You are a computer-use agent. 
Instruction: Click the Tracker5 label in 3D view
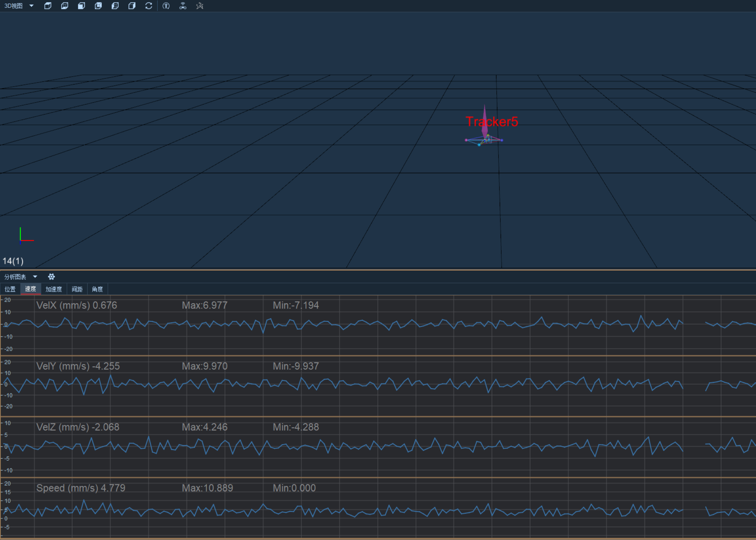pos(492,122)
